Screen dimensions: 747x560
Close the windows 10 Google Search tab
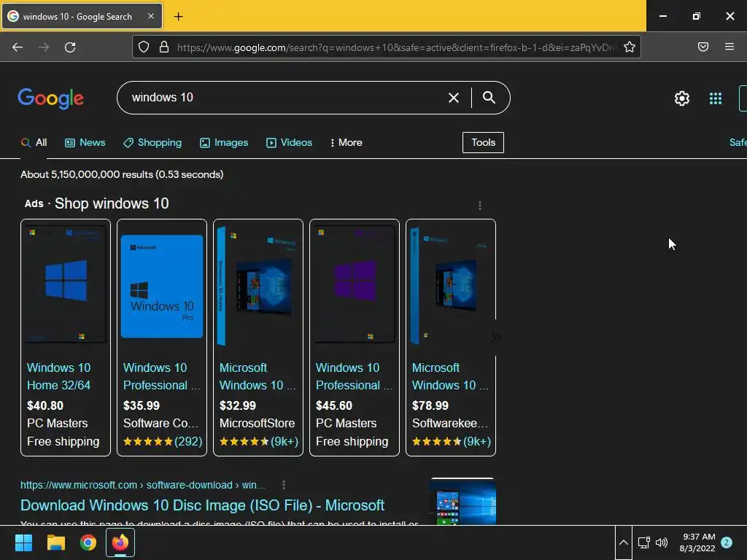pos(150,16)
